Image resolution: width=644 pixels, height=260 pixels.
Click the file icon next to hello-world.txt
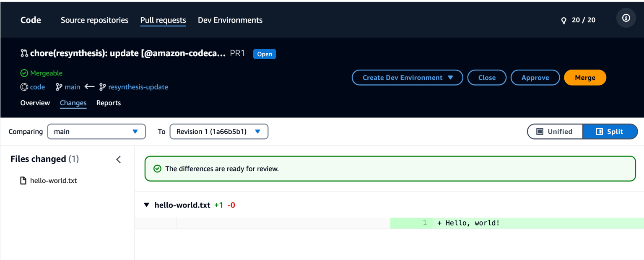click(23, 180)
